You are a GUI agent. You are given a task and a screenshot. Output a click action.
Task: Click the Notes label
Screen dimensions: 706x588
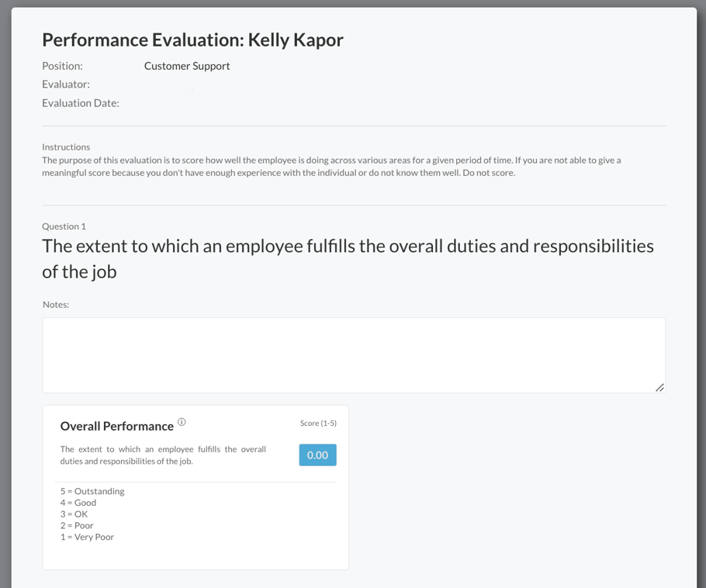pyautogui.click(x=56, y=305)
